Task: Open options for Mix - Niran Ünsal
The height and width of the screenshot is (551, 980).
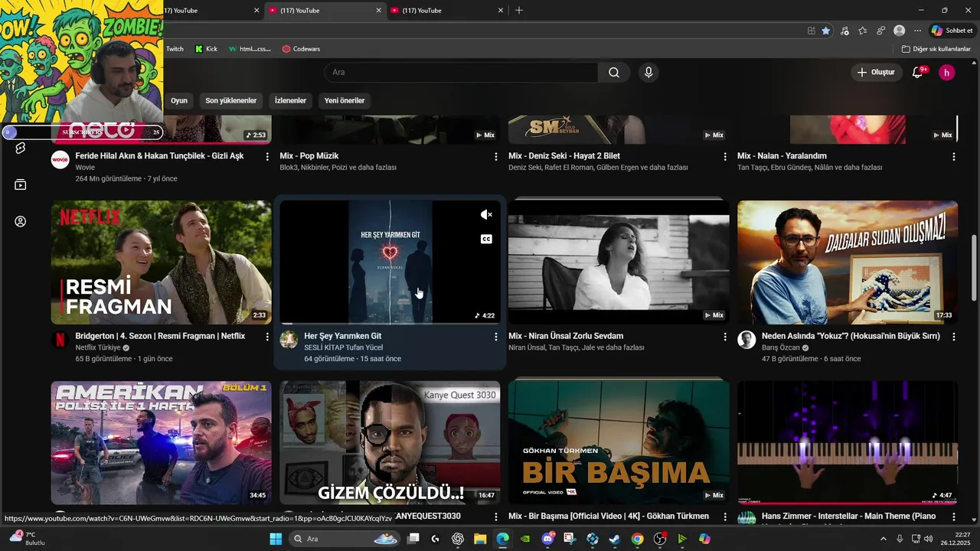Action: tap(725, 337)
